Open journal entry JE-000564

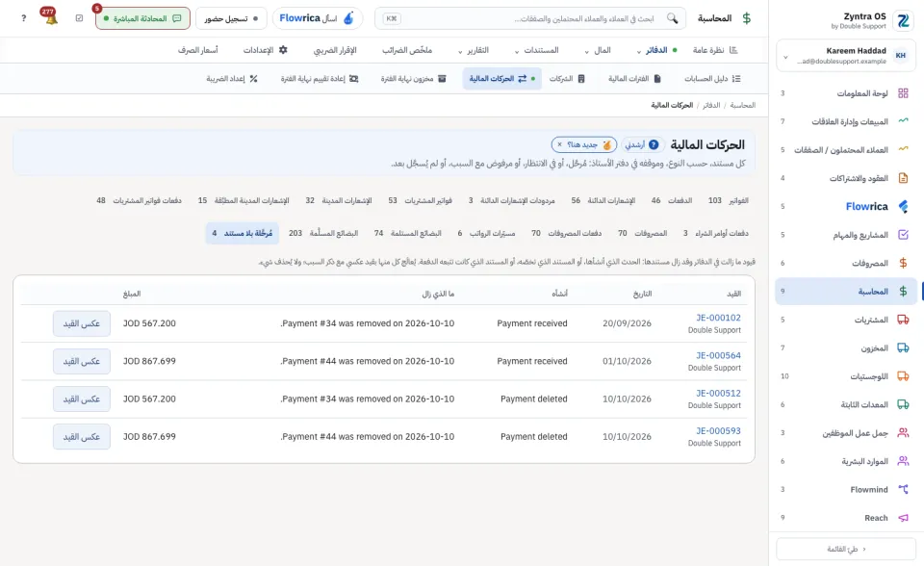pyautogui.click(x=718, y=355)
